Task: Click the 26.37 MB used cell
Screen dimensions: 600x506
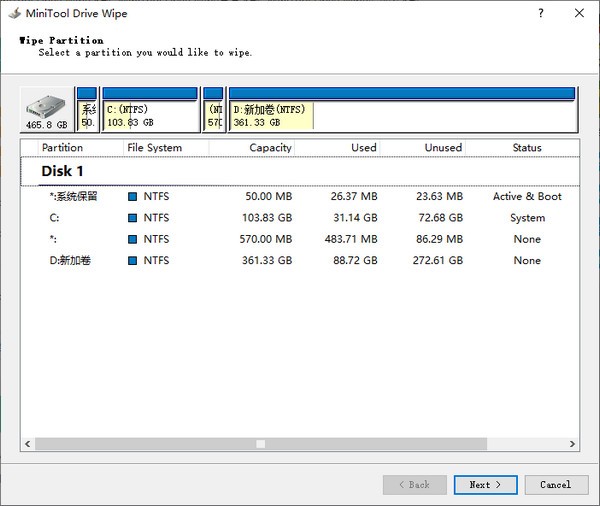Action: [354, 196]
